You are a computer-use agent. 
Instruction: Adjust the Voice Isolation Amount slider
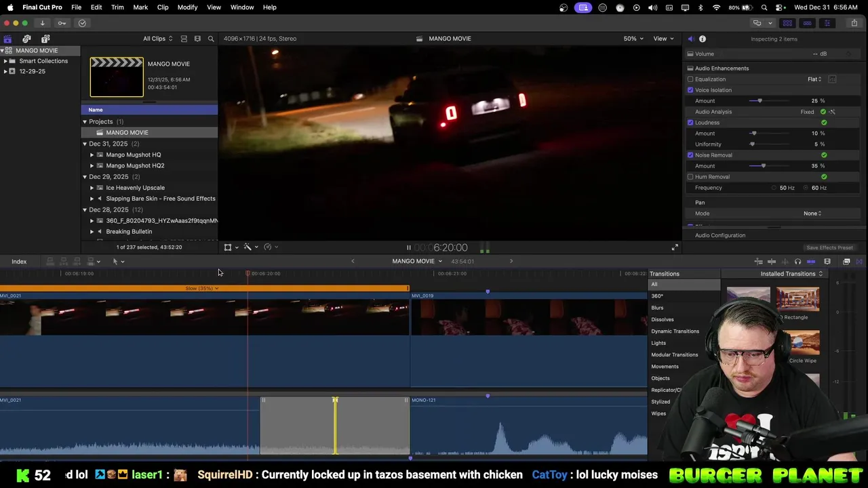point(760,101)
